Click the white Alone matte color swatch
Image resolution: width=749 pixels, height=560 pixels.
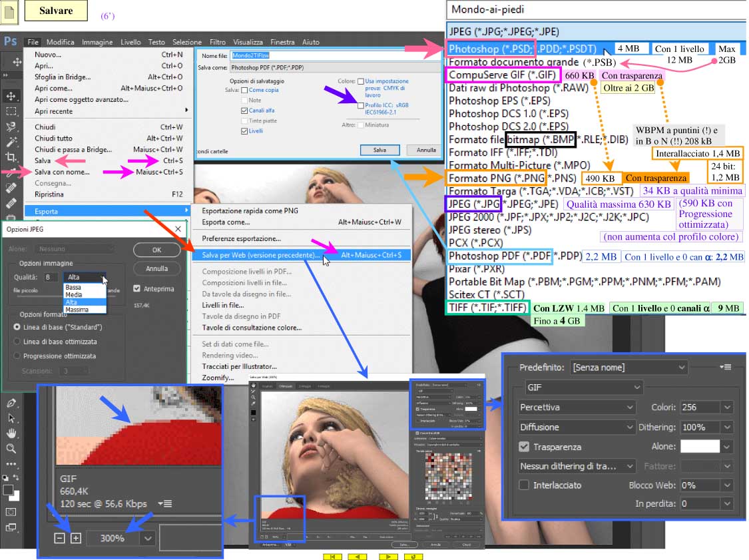coord(700,446)
